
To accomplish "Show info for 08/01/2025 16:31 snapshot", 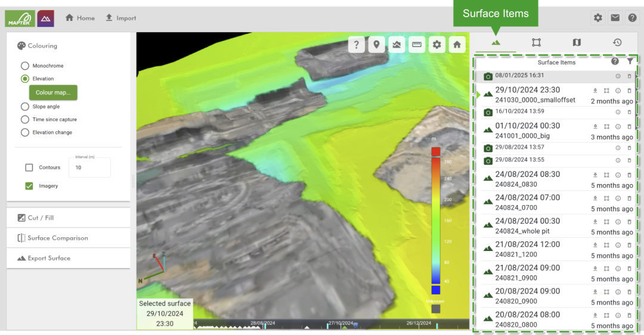I will point(618,76).
